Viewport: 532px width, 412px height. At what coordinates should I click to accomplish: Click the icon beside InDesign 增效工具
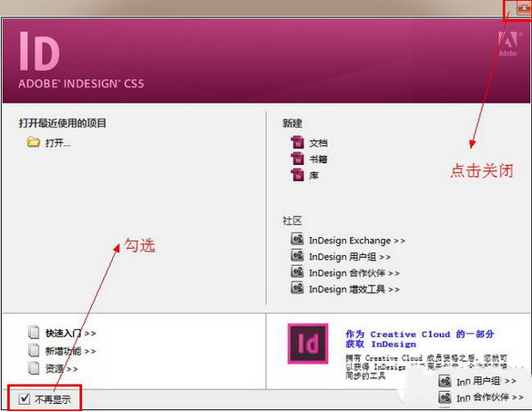pos(297,288)
